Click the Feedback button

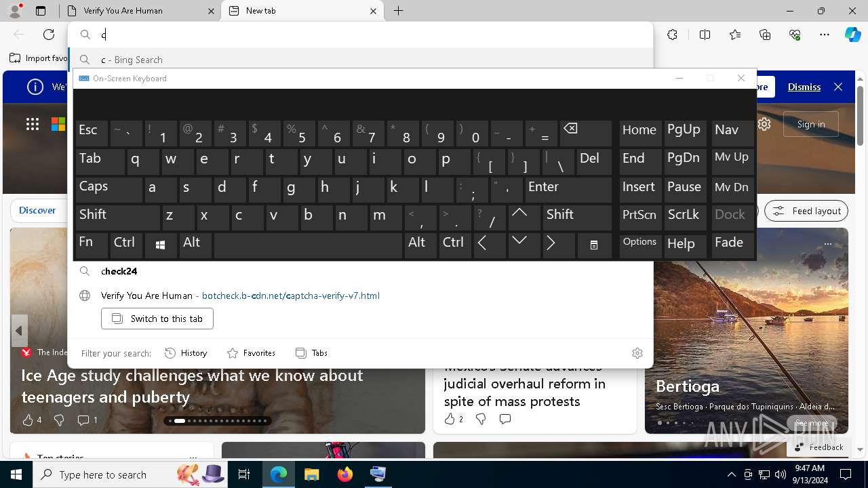point(819,447)
